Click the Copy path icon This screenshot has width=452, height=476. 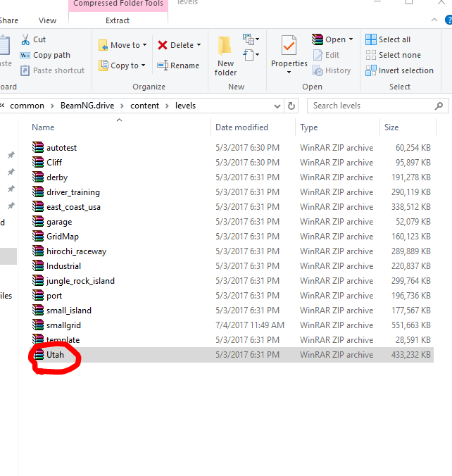pos(25,55)
